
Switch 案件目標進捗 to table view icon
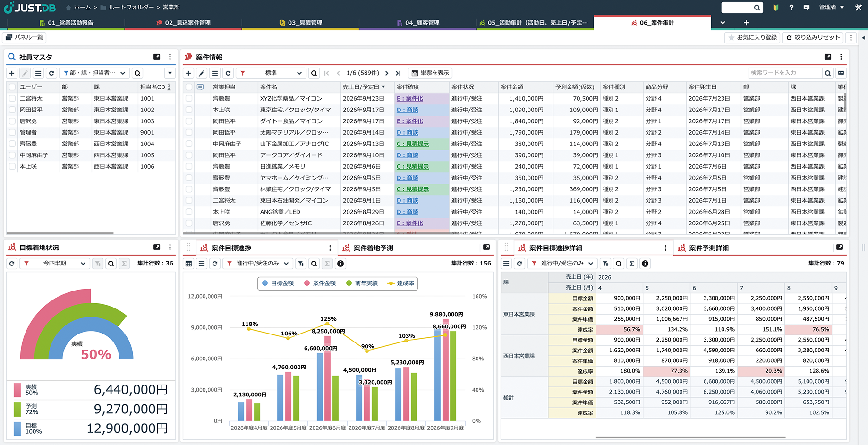(188, 264)
